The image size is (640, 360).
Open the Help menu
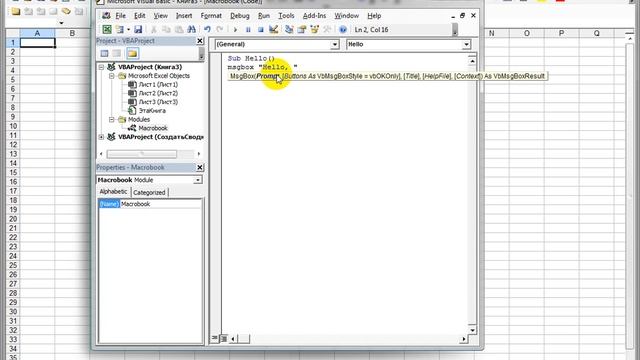[x=374, y=16]
